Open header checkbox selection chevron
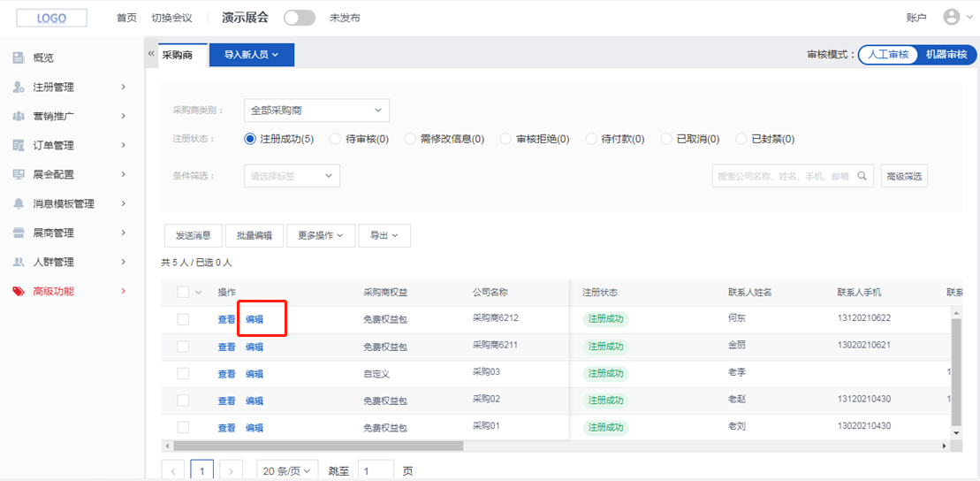Viewport: 980px width, 481px height. coord(200,292)
